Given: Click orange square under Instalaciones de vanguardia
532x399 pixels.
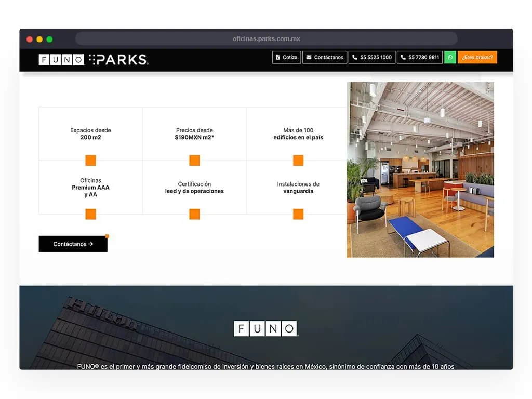Looking at the screenshot, I should (x=298, y=214).
